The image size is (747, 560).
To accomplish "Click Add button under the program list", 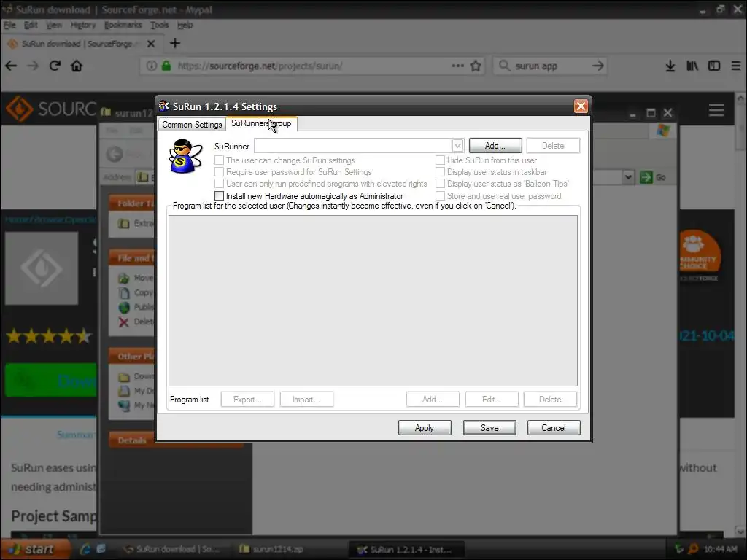I will coord(433,400).
